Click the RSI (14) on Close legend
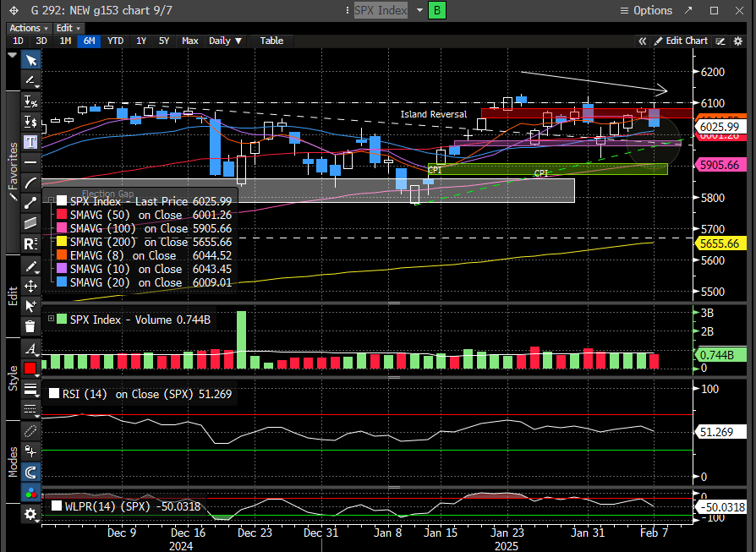 pos(140,394)
